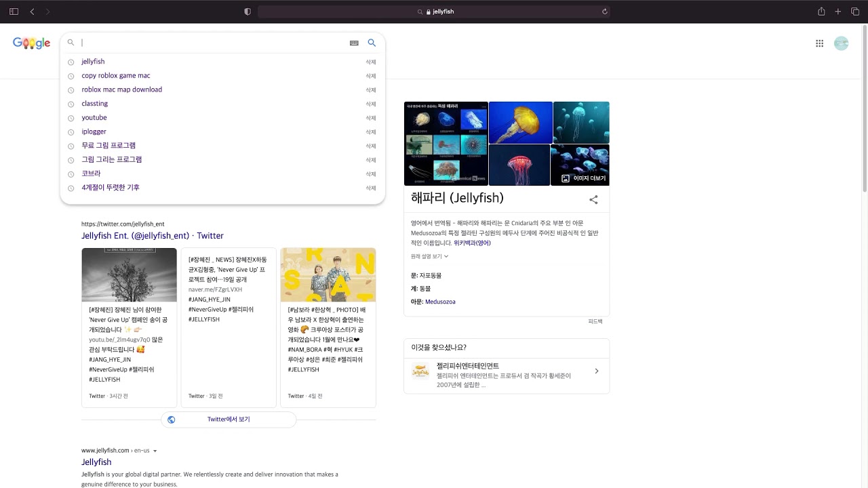
Task: Select the 그림 그리는 프로그램 suggestion
Action: pos(112,160)
